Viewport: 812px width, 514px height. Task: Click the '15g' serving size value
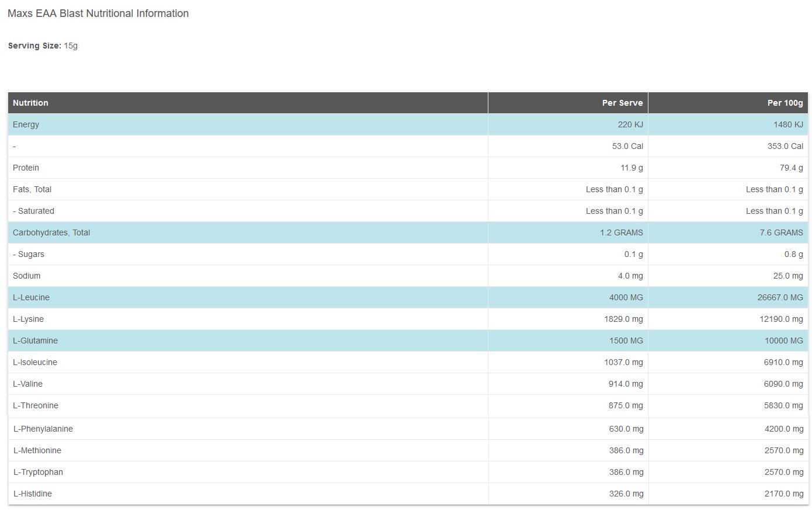71,46
